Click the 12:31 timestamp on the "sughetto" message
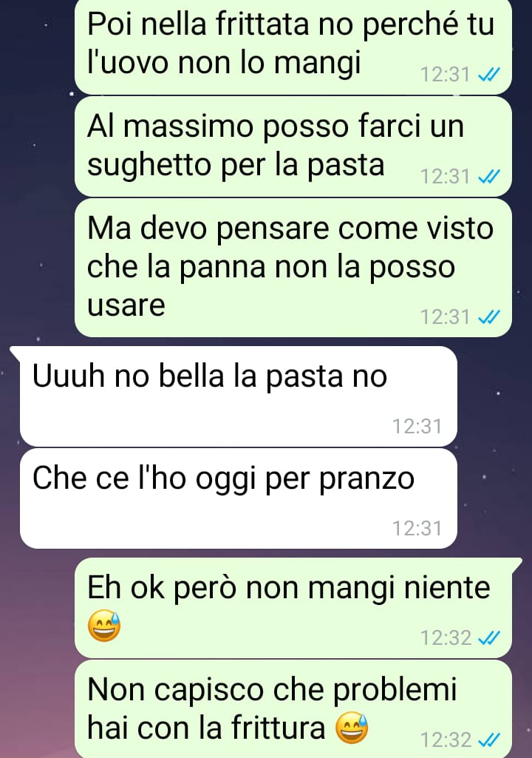The width and height of the screenshot is (532, 758). [x=446, y=177]
